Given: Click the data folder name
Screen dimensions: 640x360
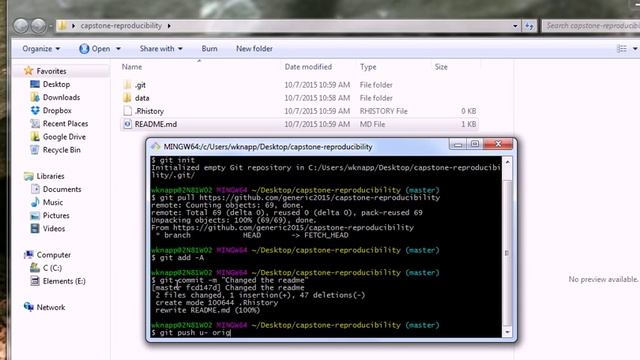Looking at the screenshot, I should tap(142, 98).
